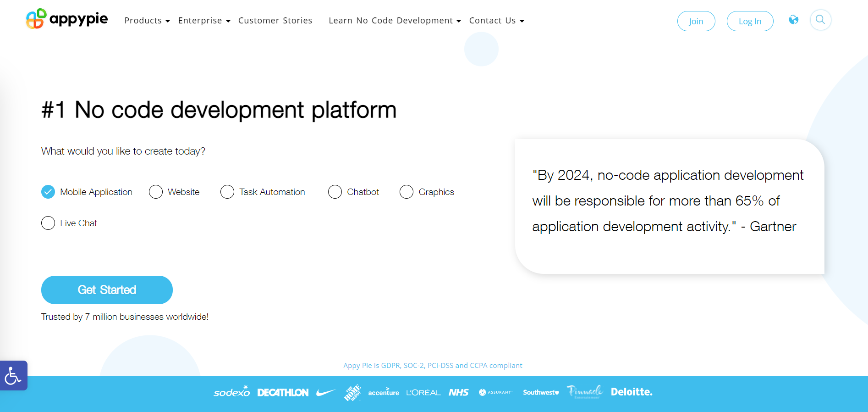868x412 pixels.
Task: Open the accessibility wheelchair widget
Action: point(13,376)
